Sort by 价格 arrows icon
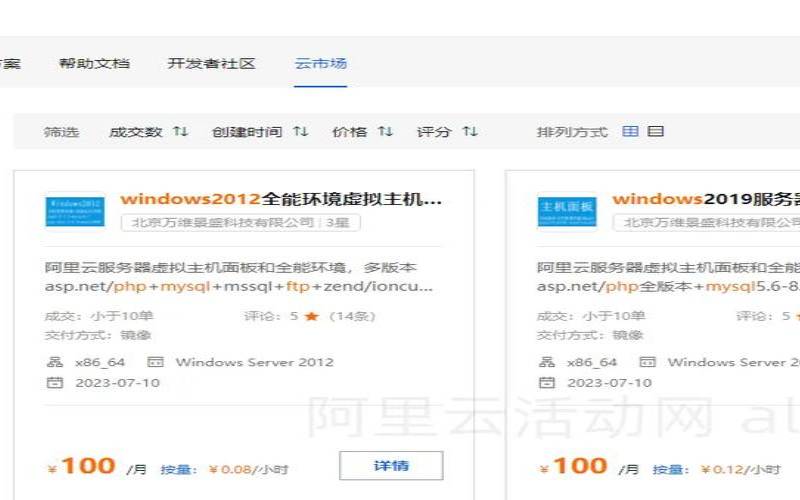Viewport: 800px width, 500px height. tap(386, 132)
